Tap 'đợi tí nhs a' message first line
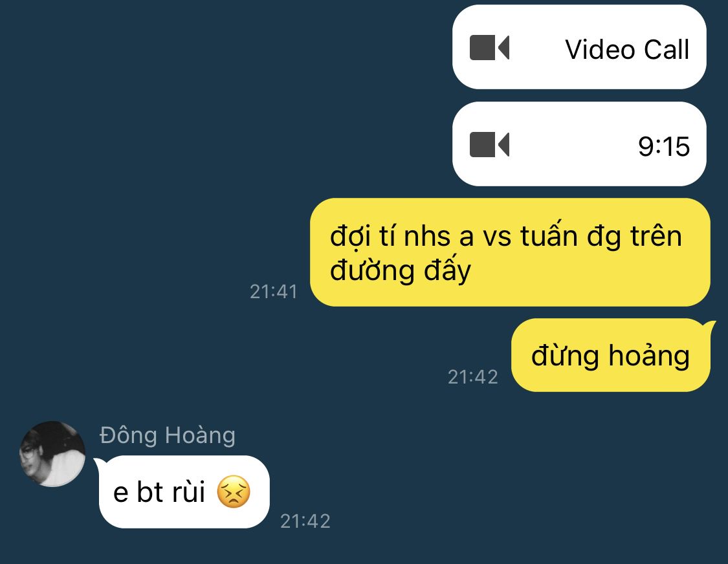Screen dimensions: 728x564 pos(402,236)
